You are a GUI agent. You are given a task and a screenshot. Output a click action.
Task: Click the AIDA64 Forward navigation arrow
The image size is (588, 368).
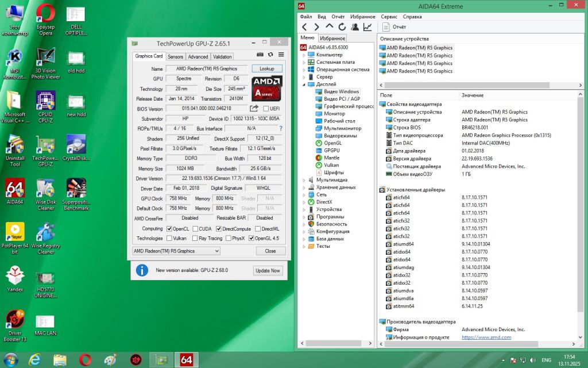pyautogui.click(x=317, y=27)
